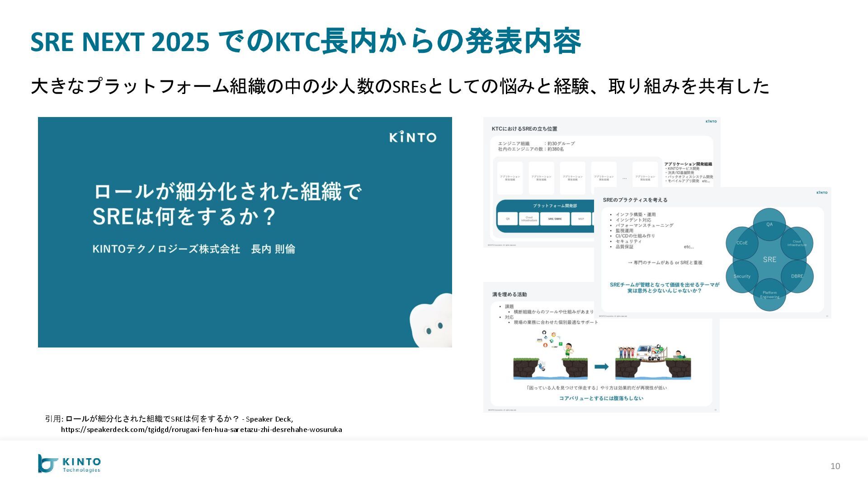This screenshot has height=488, width=868.
Task: Click the Cloud Infrastructure circle in diagram
Action: point(797,243)
